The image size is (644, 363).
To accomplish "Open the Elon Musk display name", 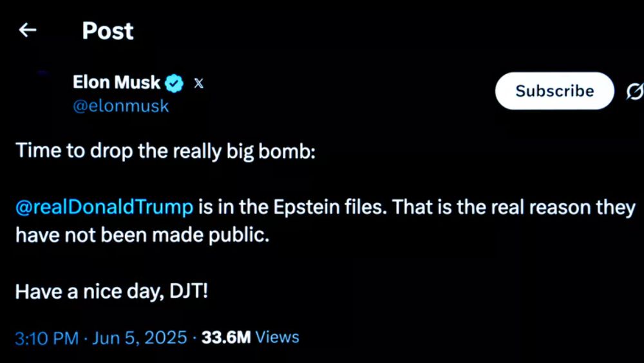I will [x=117, y=83].
